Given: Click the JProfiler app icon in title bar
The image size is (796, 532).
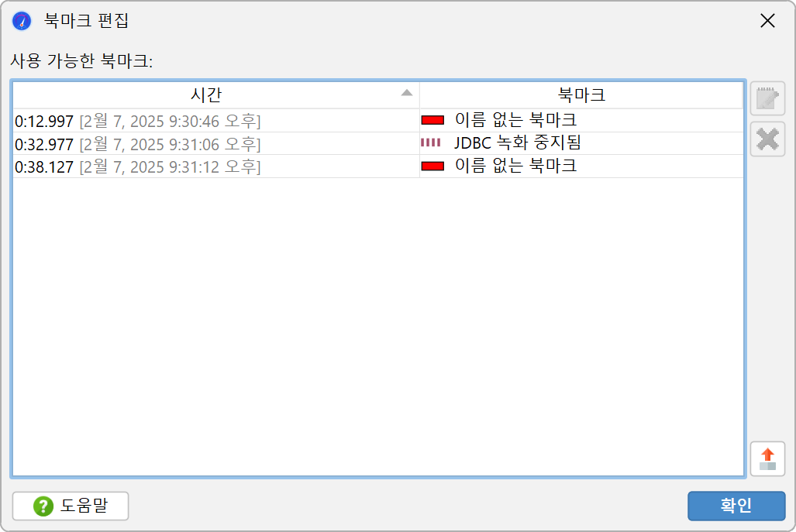Looking at the screenshot, I should [22, 21].
